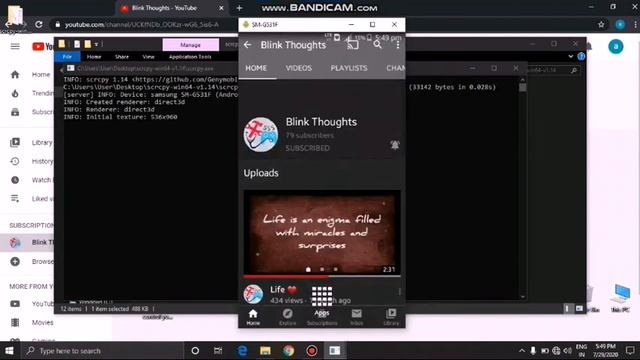Tap Home in the phone bottom navigation

[x=253, y=317]
